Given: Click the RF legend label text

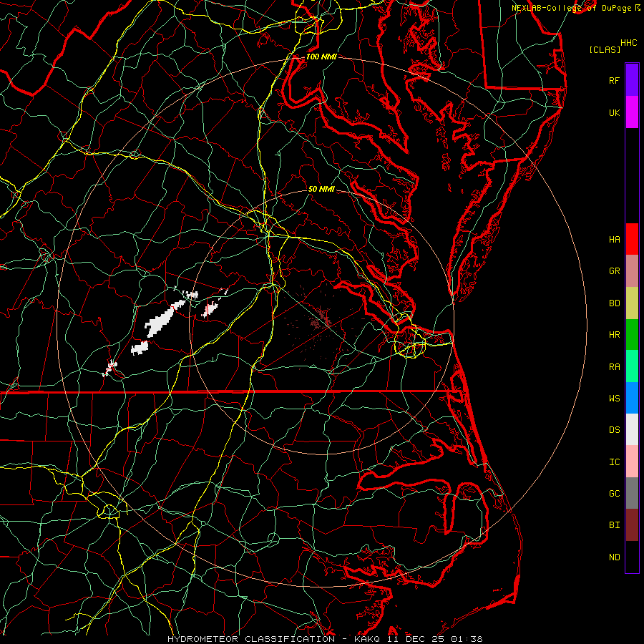Looking at the screenshot, I should (x=614, y=80).
